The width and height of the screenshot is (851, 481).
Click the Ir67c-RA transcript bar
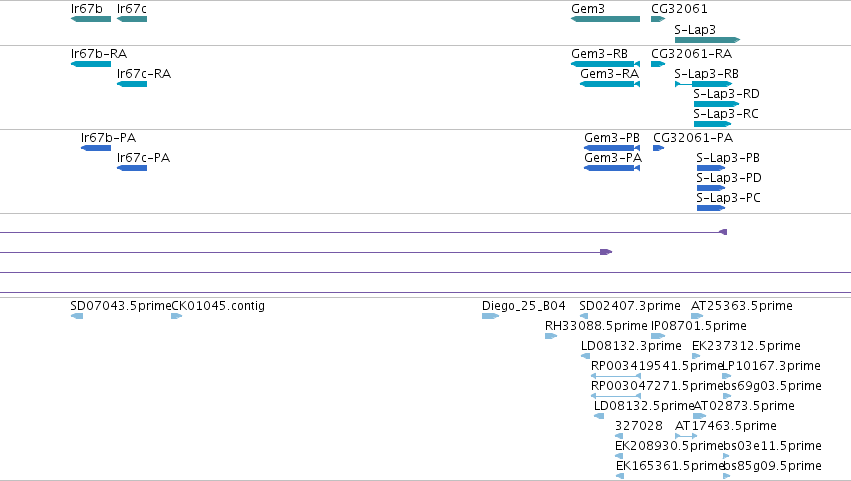point(132,84)
